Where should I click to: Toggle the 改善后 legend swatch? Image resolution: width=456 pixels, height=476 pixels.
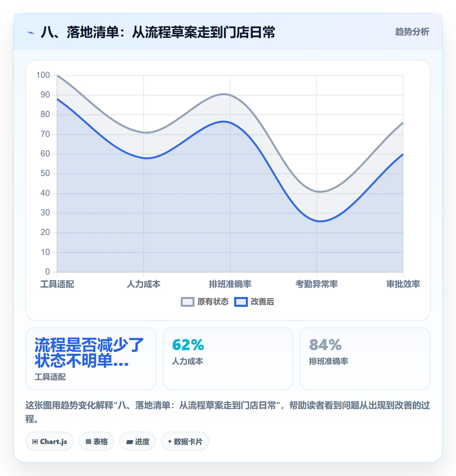click(241, 302)
